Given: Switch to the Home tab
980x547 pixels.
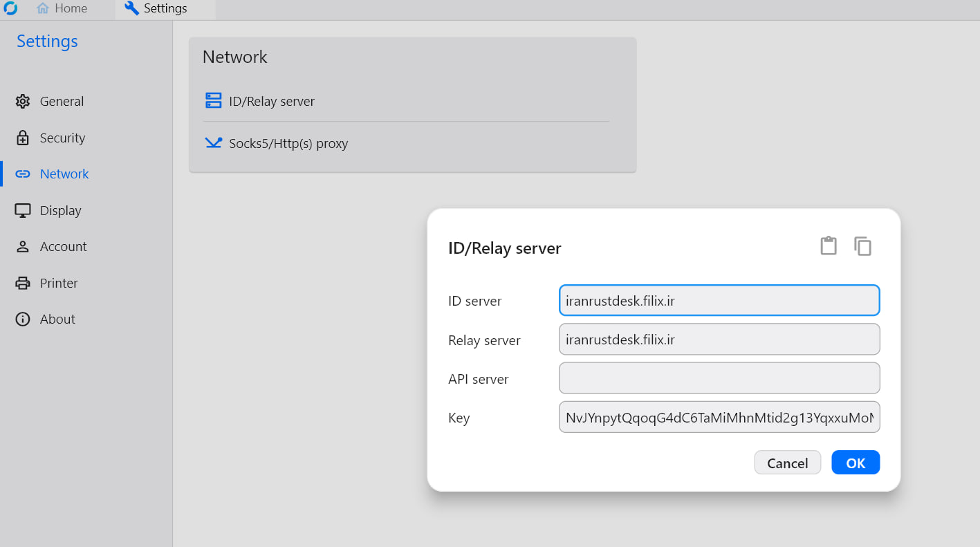Looking at the screenshot, I should [62, 9].
